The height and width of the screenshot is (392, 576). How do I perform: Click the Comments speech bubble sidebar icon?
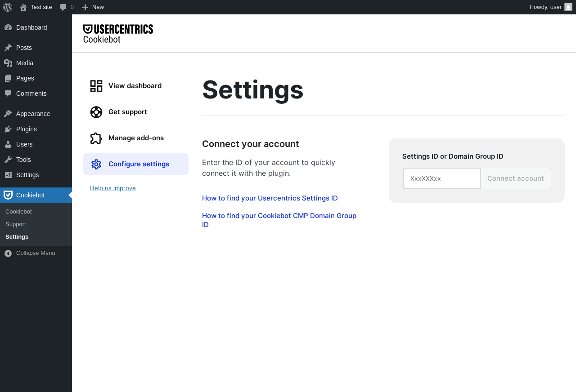pos(8,94)
